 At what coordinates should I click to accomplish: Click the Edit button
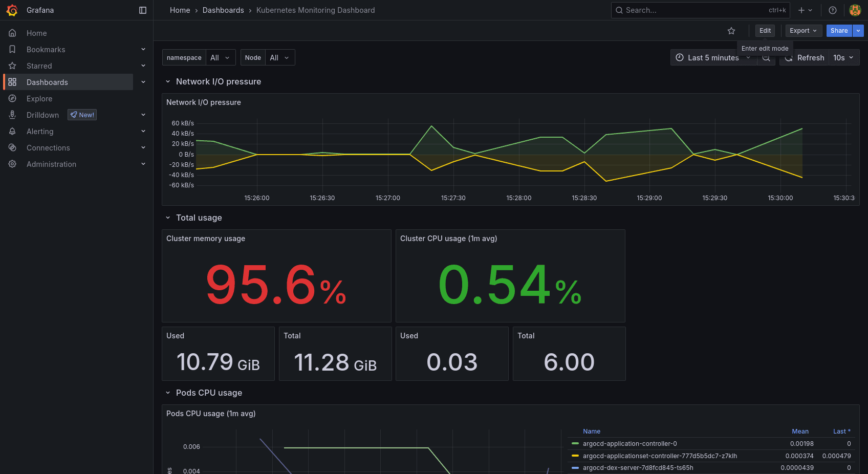[765, 31]
